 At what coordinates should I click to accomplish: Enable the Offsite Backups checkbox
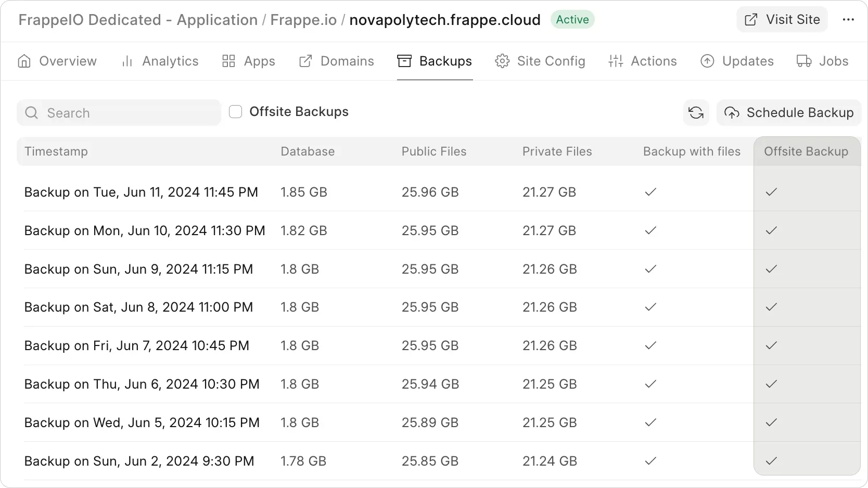235,111
